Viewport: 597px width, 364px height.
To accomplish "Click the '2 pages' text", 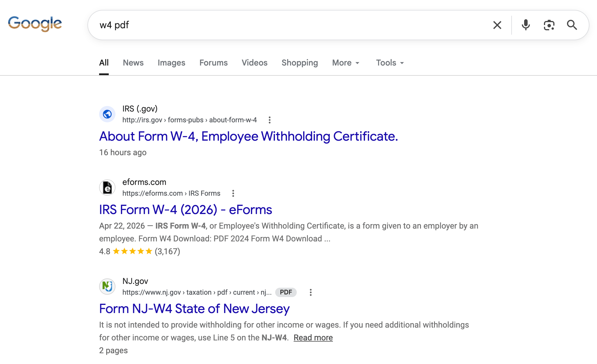I will coord(113,351).
